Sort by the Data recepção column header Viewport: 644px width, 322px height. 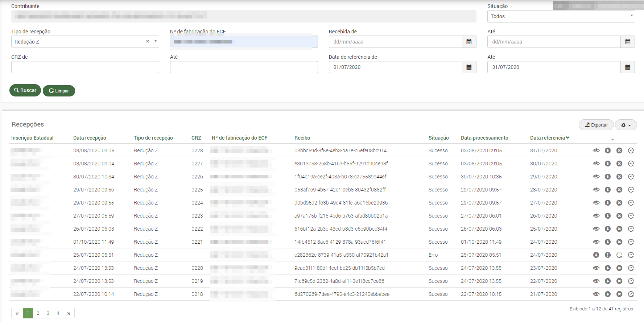point(90,138)
